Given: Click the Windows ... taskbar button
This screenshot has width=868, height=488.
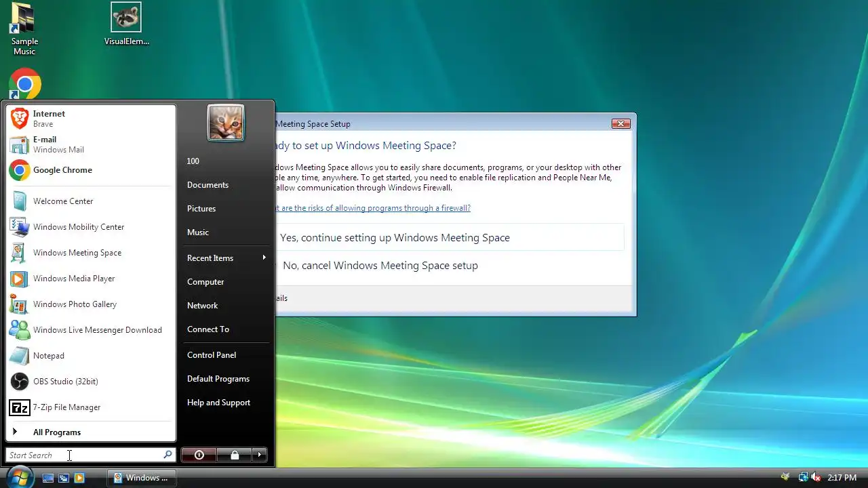Looking at the screenshot, I should click(142, 478).
